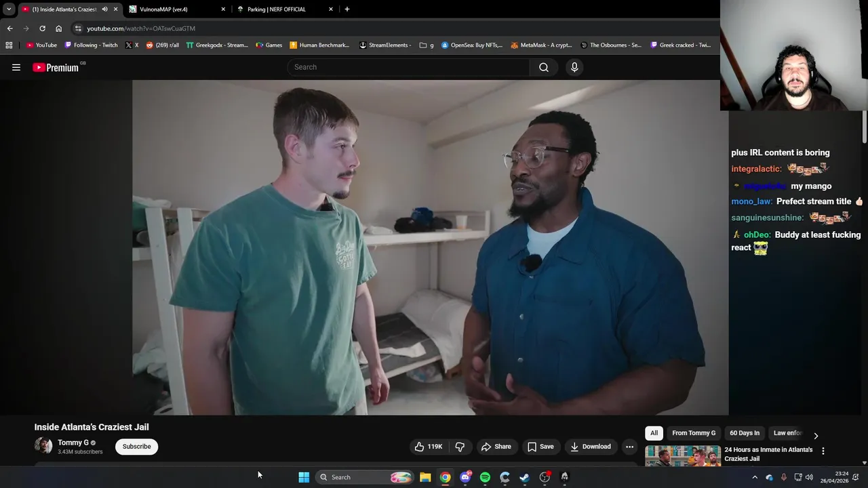The width and height of the screenshot is (868, 488).
Task: Select the 60 Days In chip
Action: tap(745, 433)
